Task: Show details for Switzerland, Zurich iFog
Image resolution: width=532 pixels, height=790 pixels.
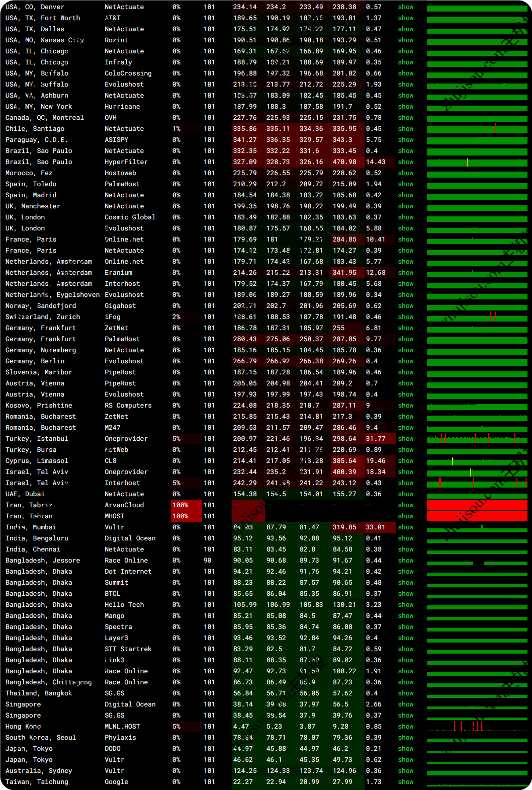Action: point(405,317)
